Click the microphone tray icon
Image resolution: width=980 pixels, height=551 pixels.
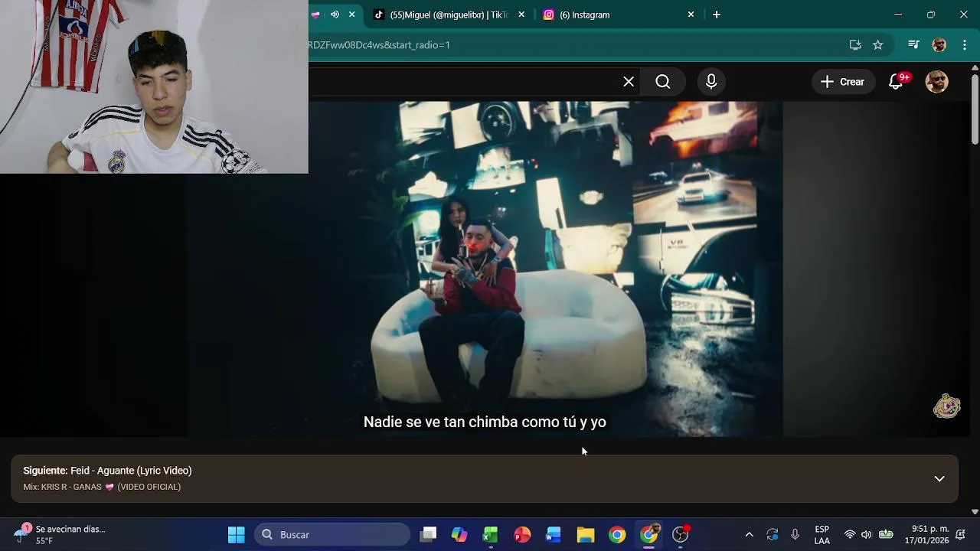click(x=795, y=535)
